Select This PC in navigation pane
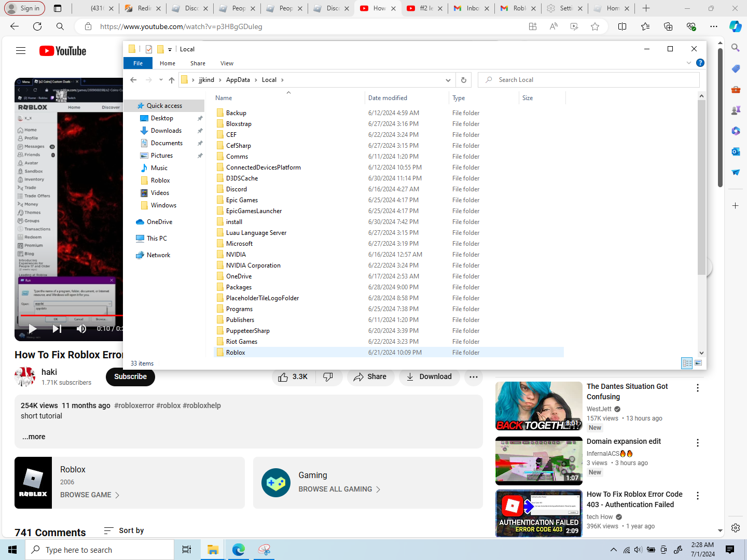747x560 pixels. [157, 239]
